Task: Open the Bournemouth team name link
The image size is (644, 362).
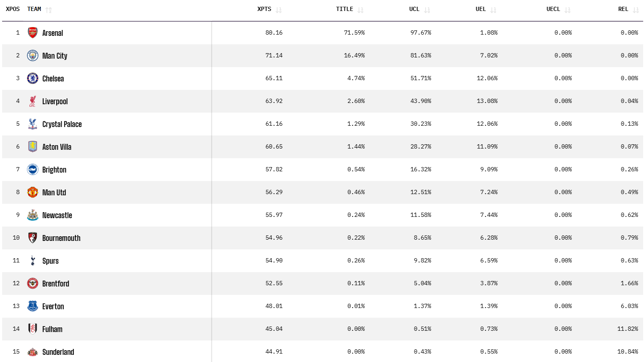Action: (x=61, y=238)
